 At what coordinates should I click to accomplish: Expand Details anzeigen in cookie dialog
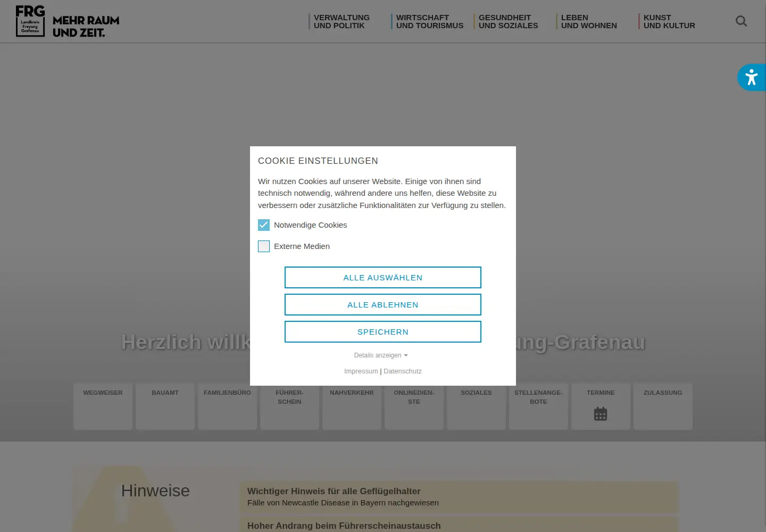[x=381, y=355]
